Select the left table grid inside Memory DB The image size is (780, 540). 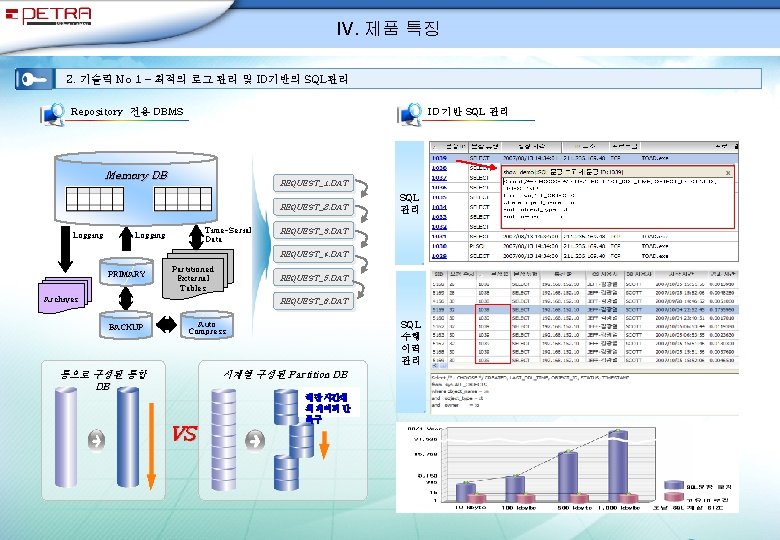[95, 199]
